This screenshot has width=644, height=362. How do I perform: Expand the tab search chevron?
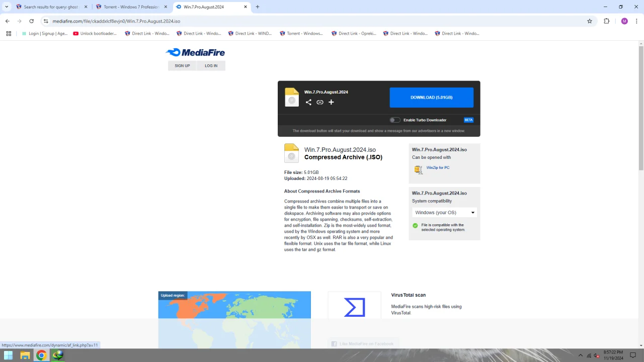click(x=7, y=7)
